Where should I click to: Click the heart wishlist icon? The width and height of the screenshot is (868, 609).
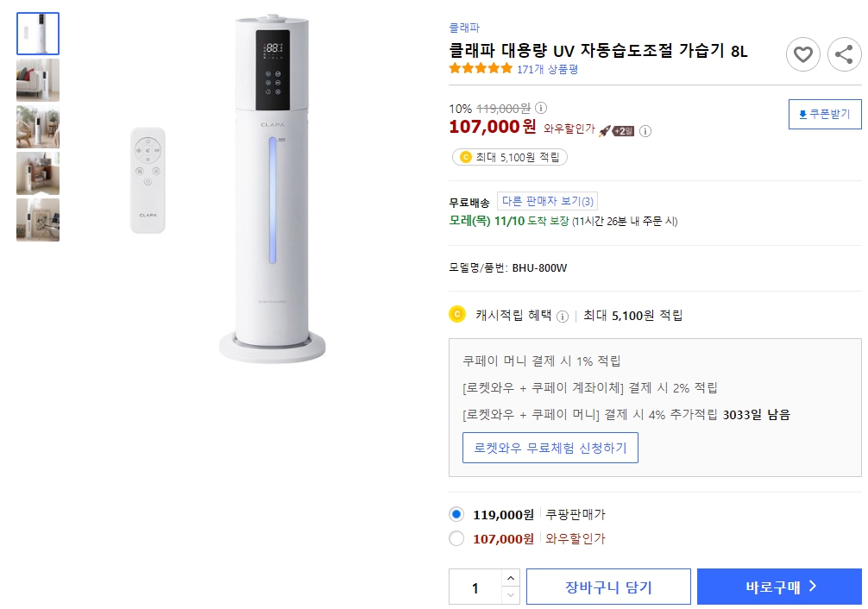tap(803, 54)
